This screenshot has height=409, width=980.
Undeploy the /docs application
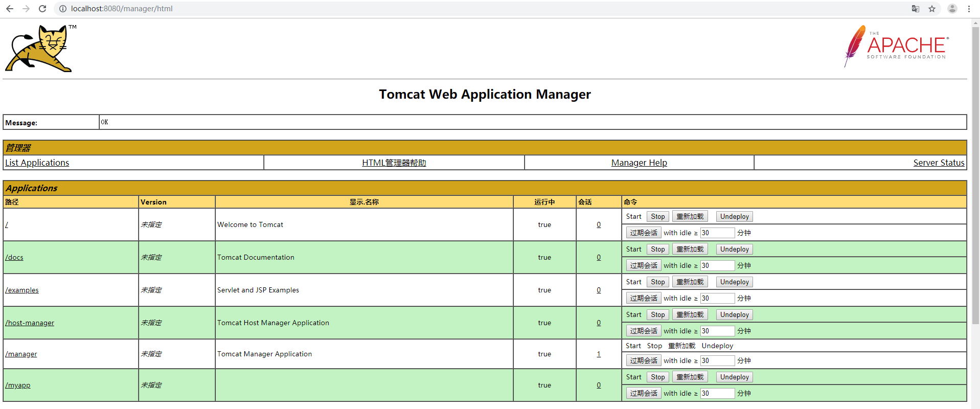click(x=735, y=249)
